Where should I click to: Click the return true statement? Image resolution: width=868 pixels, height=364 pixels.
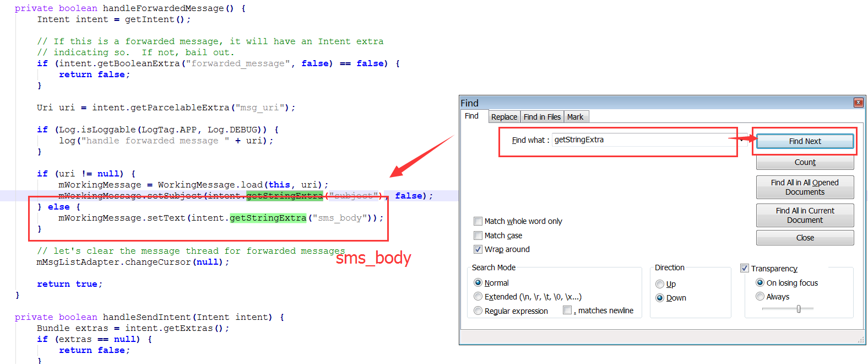(x=69, y=284)
